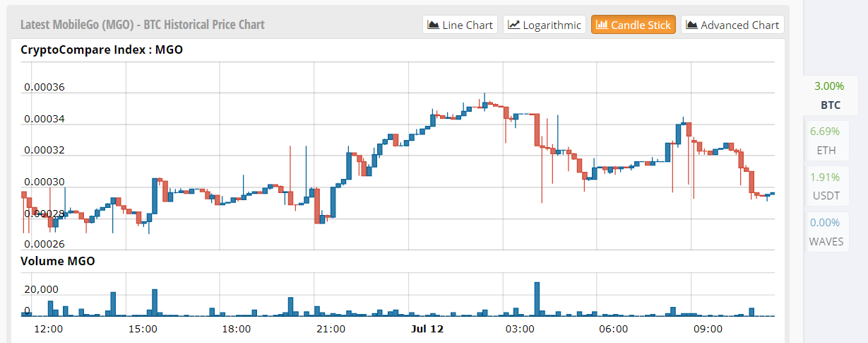Click the 18:00 time axis label
Image resolution: width=868 pixels, height=343 pixels.
237,329
